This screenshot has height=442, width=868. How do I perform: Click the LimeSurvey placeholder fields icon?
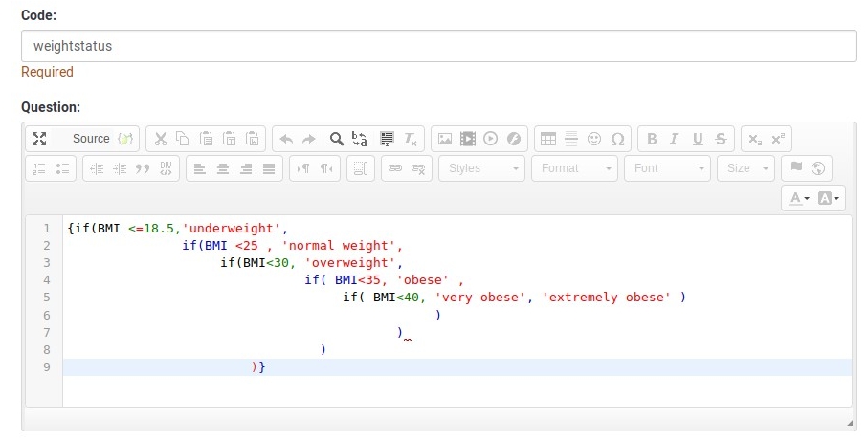point(125,139)
